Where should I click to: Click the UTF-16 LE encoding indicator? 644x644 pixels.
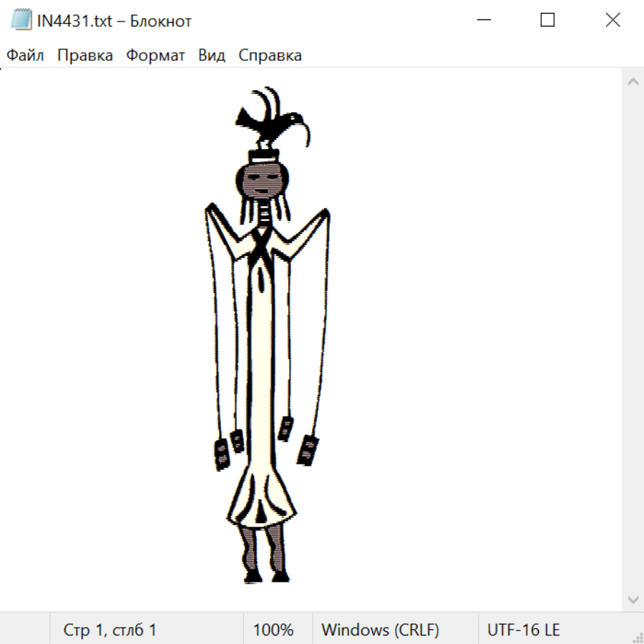coord(523,630)
